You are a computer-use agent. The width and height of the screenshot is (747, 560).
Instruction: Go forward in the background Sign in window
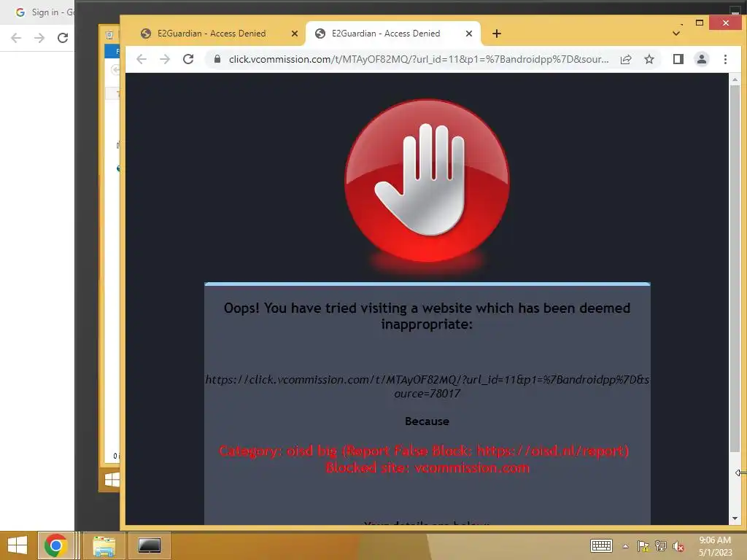pyautogui.click(x=39, y=38)
